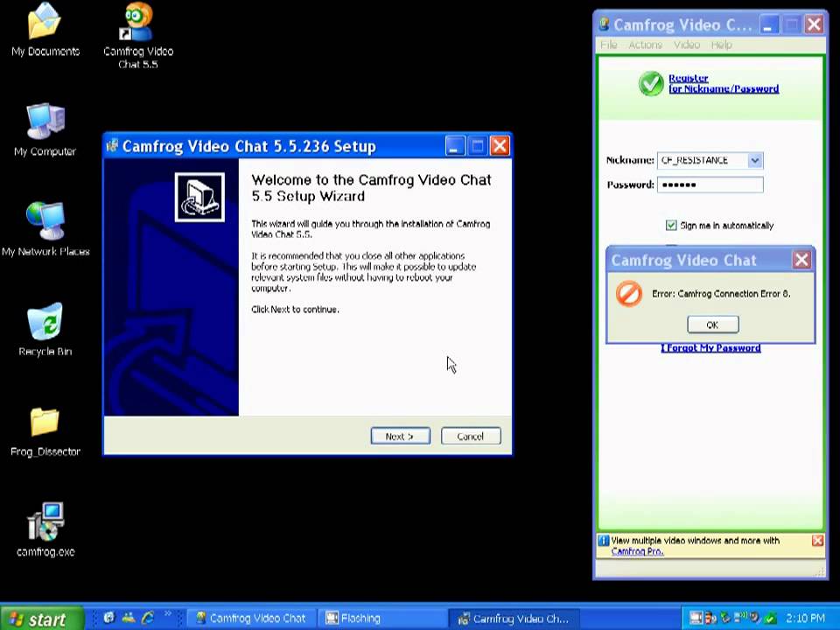The image size is (840, 630).
Task: Open the File menu in Camfrog window
Action: (x=609, y=45)
